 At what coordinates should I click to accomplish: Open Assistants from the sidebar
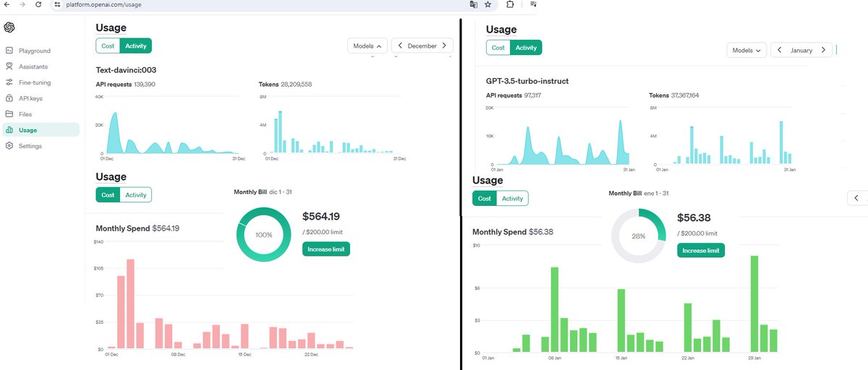[41, 66]
